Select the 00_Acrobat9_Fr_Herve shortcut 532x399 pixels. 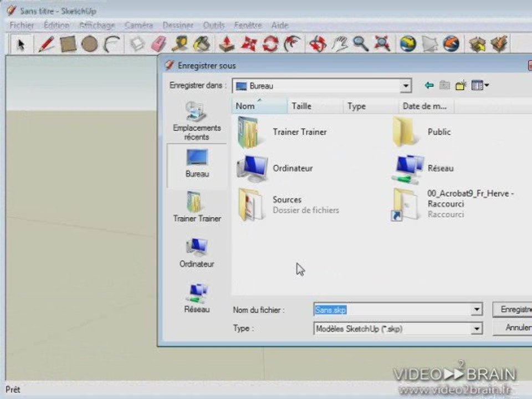pos(453,204)
